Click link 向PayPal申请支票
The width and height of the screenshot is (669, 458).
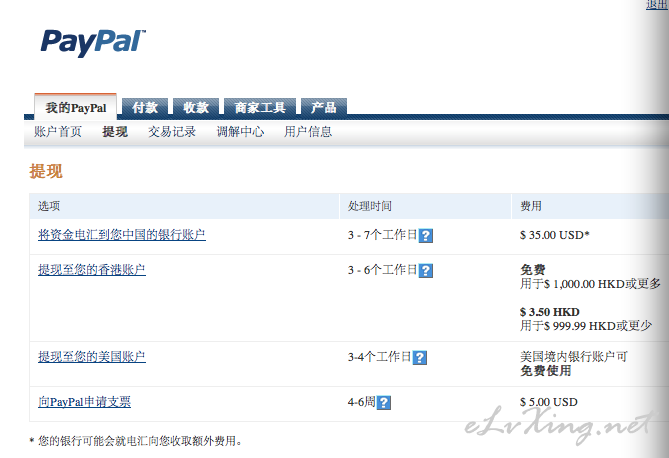[84, 402]
